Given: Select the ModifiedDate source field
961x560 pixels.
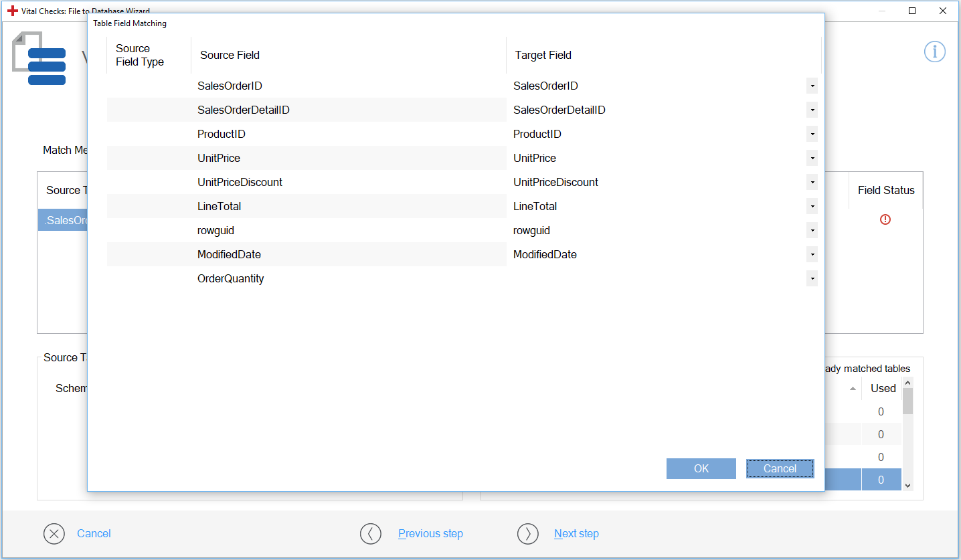Looking at the screenshot, I should click(229, 254).
